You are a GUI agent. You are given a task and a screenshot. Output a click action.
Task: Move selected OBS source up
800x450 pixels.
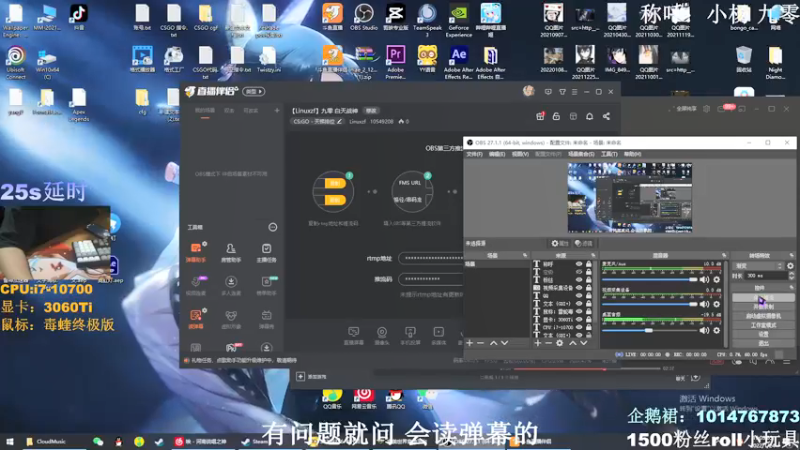[572, 343]
